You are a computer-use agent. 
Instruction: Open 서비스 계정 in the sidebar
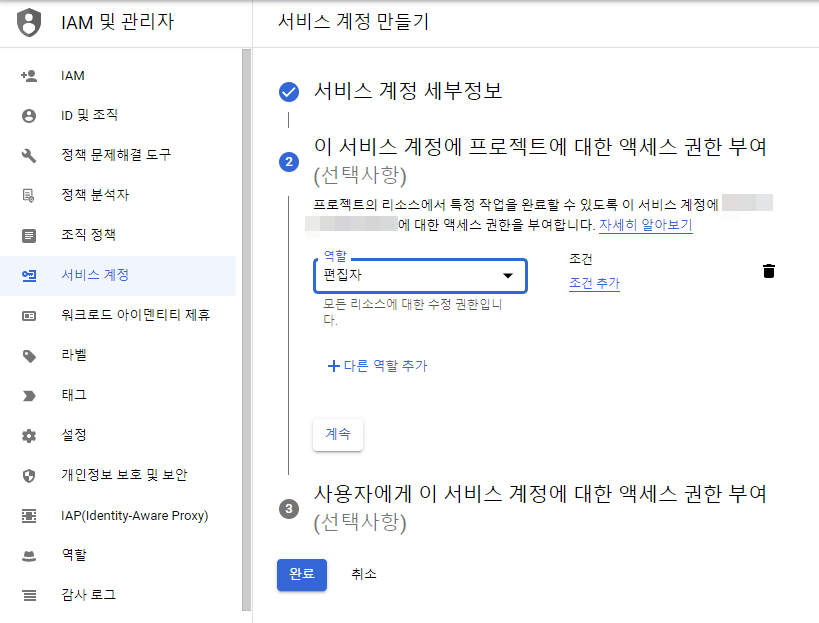pos(95,275)
